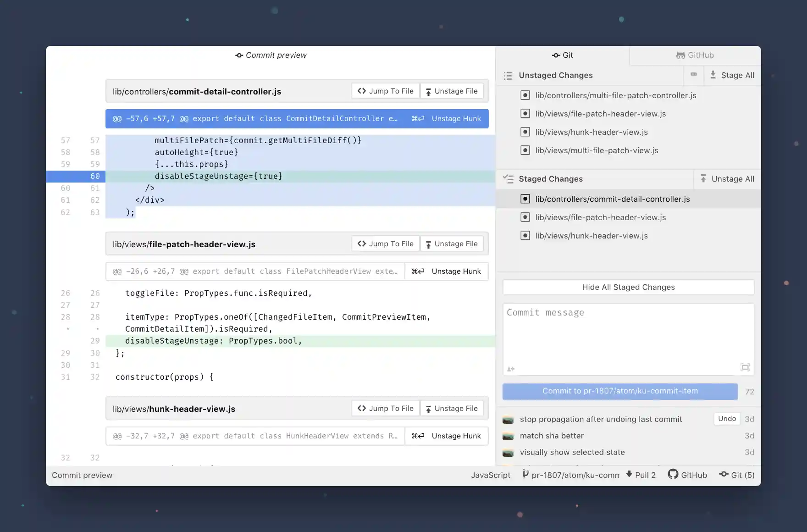This screenshot has height=532, width=807.
Task: Click Stage All button
Action: (732, 75)
